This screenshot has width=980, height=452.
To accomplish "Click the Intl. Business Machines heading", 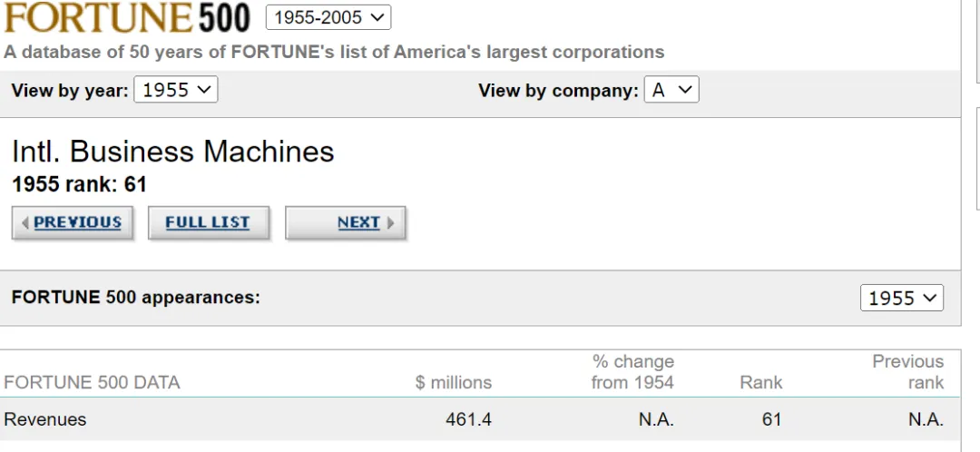I will coord(172,151).
